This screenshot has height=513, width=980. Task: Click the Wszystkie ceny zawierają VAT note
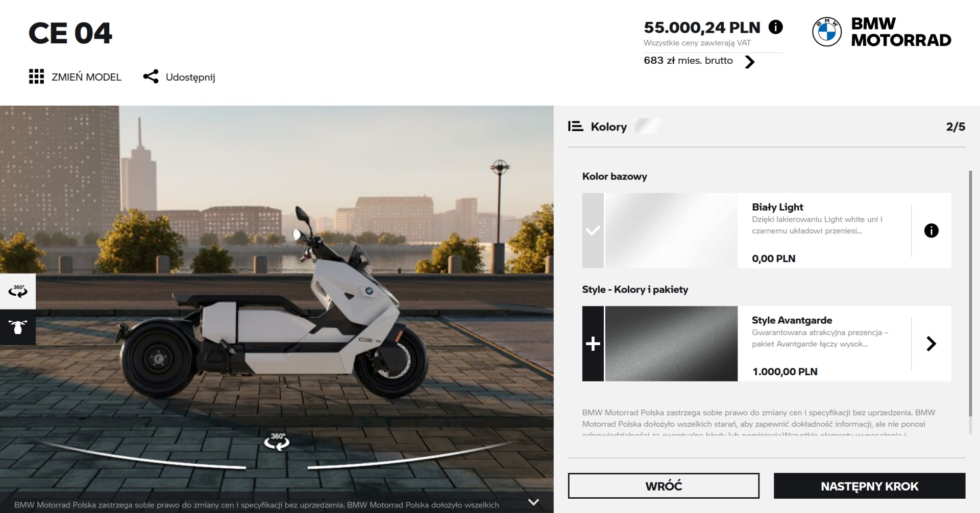[697, 43]
